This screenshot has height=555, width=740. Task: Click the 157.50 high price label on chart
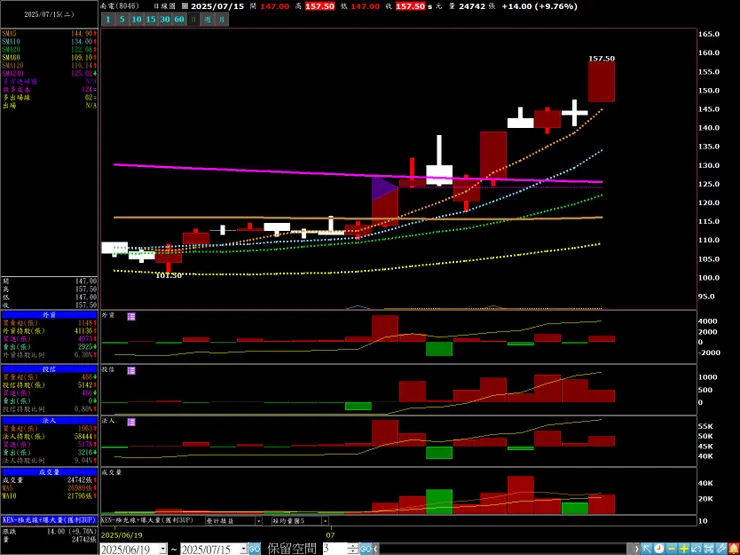(602, 59)
